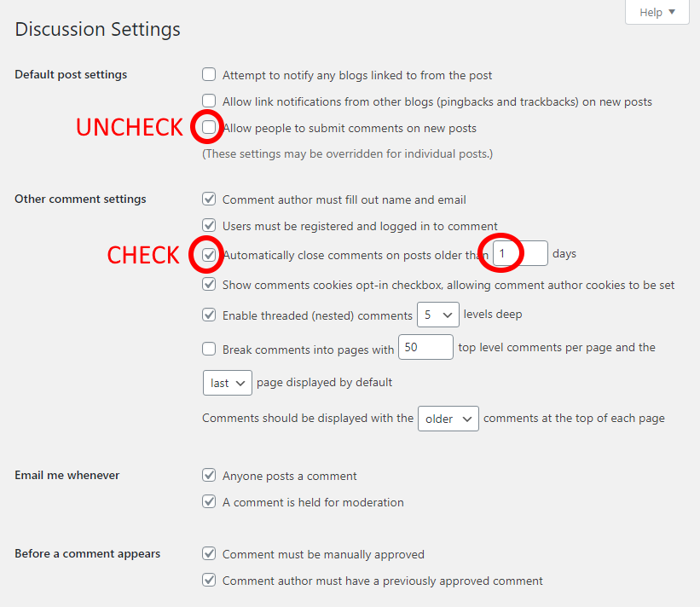This screenshot has height=607, width=700.
Task: Uncheck 'Comment must be manually approved'
Action: click(x=209, y=553)
